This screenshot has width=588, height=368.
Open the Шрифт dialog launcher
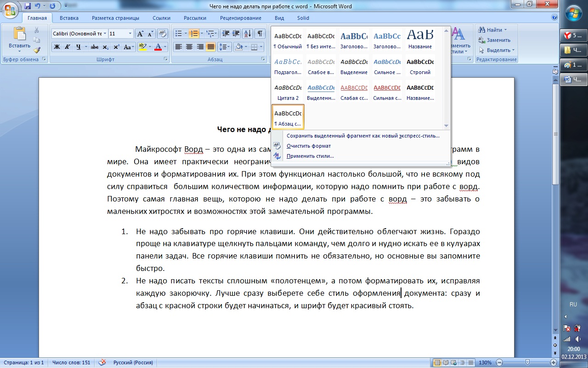165,59
